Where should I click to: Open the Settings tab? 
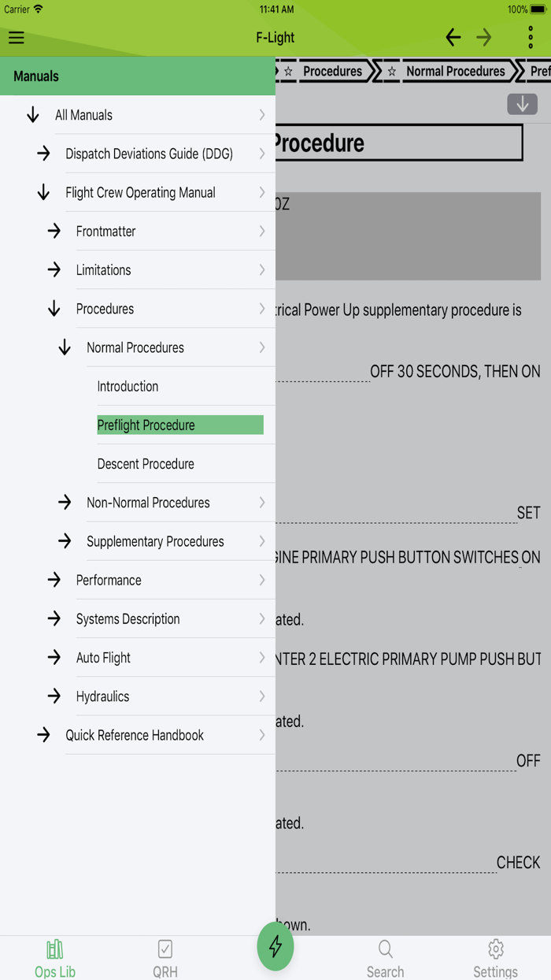pos(495,957)
